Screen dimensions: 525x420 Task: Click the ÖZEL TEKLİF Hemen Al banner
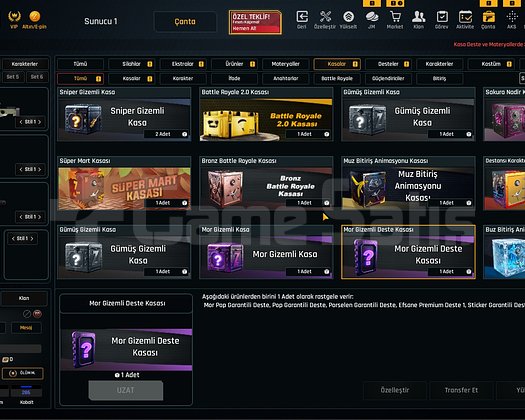(255, 22)
